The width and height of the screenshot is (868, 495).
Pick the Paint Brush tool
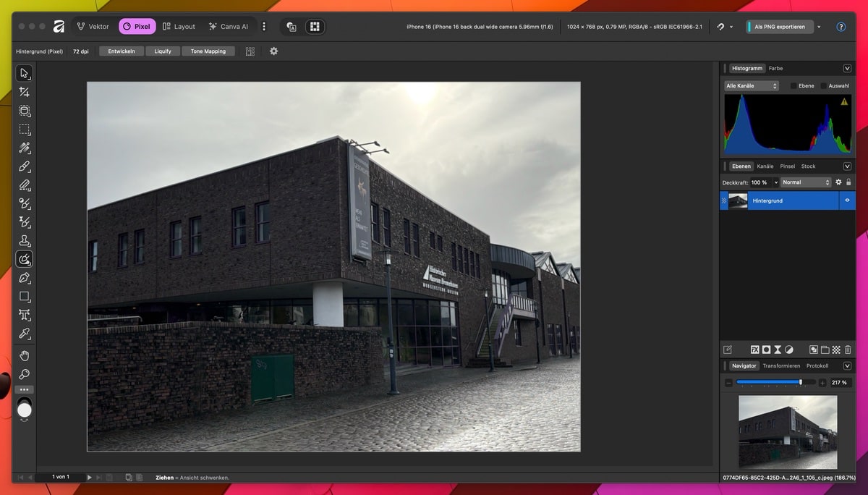[25, 166]
